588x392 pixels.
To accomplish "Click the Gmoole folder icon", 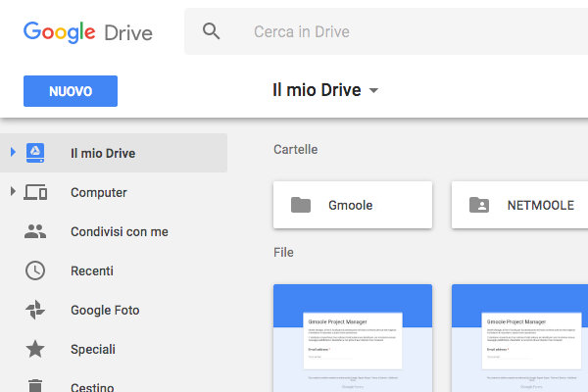I will [301, 205].
